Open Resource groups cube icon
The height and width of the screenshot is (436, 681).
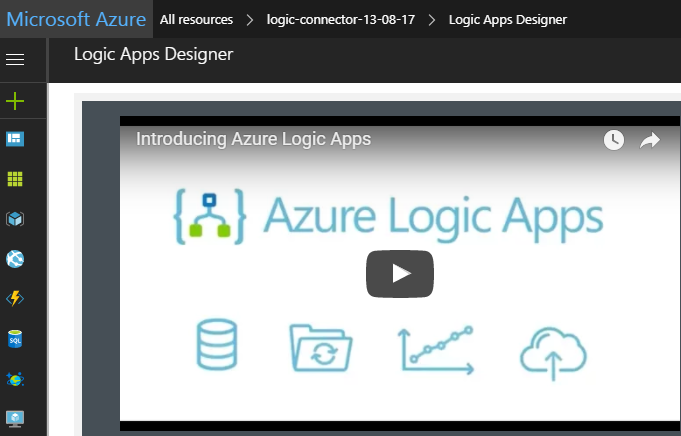click(15, 219)
